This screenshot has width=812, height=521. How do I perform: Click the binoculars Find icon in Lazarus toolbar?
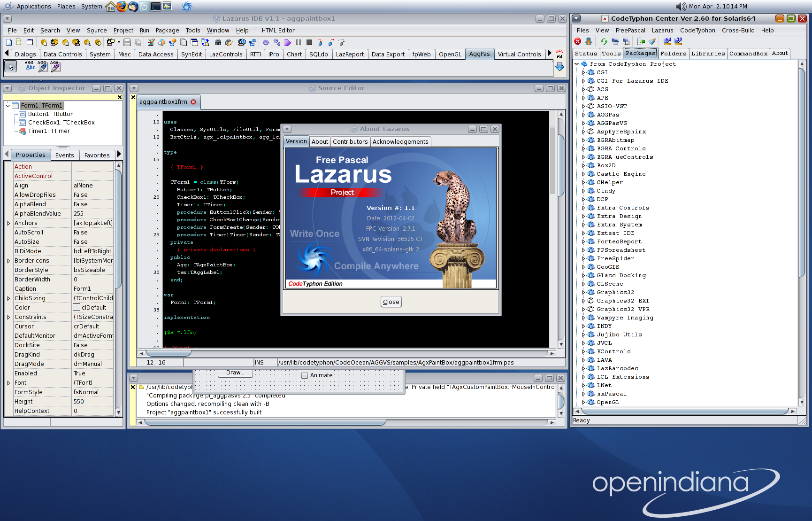(218, 42)
